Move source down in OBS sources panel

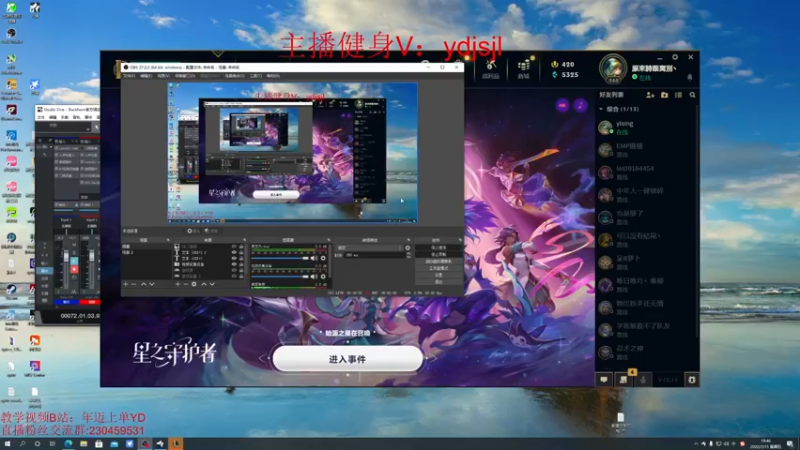click(x=212, y=284)
